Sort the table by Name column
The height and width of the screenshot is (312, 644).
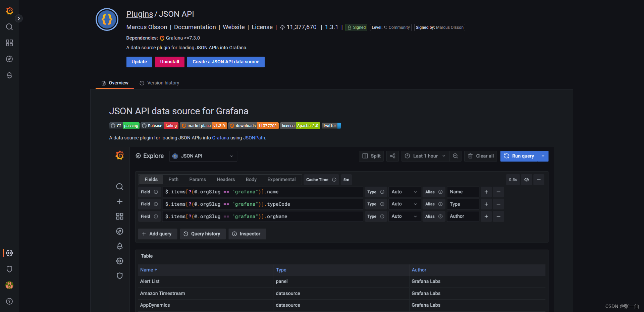click(x=148, y=270)
